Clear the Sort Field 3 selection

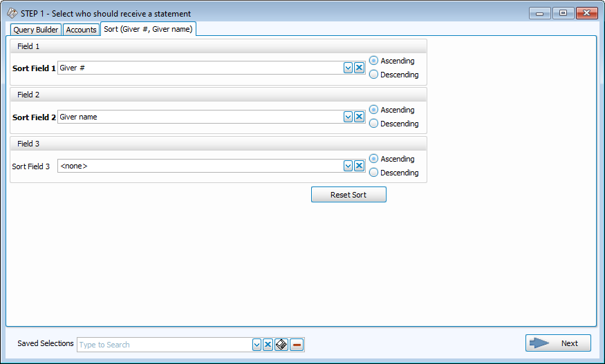point(359,166)
